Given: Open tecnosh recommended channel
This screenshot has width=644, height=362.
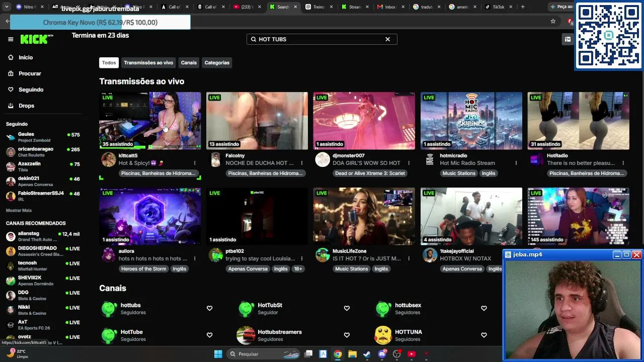Looking at the screenshot, I should (43, 265).
